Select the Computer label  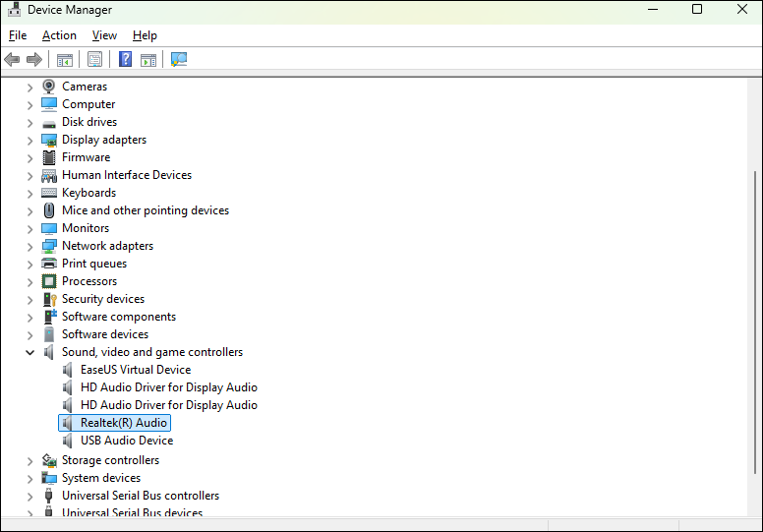tap(88, 104)
